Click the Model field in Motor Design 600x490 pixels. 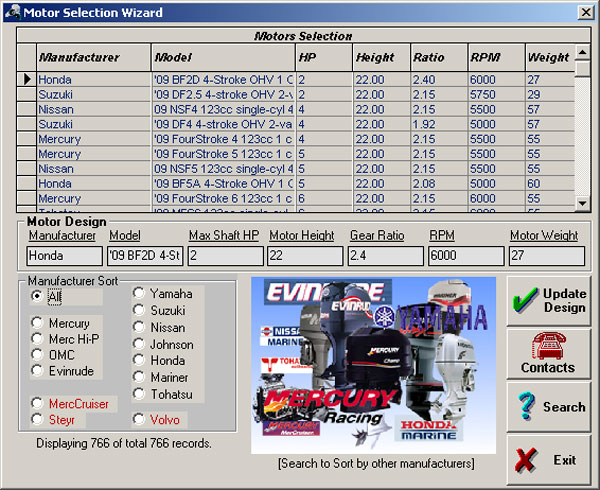coord(145,256)
